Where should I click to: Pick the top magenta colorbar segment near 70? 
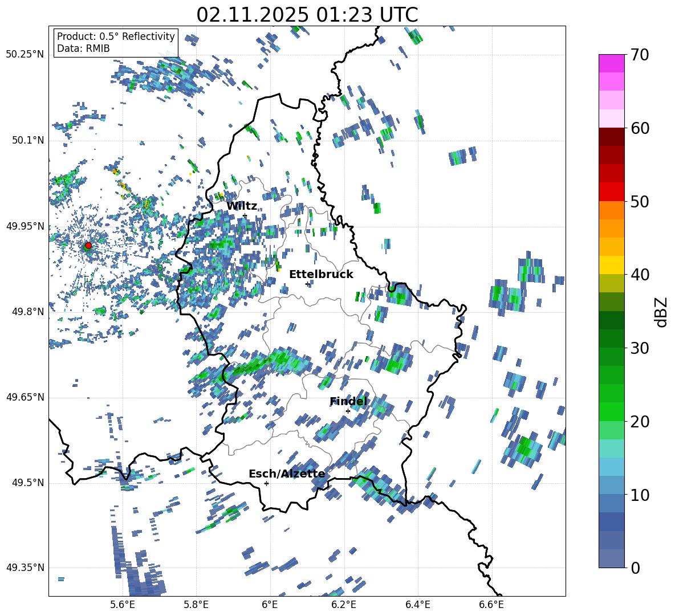612,63
